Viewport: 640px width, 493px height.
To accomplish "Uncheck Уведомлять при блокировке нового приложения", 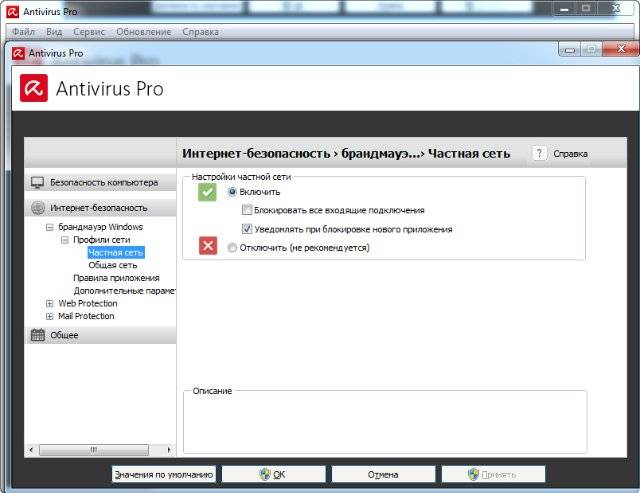I will point(247,229).
